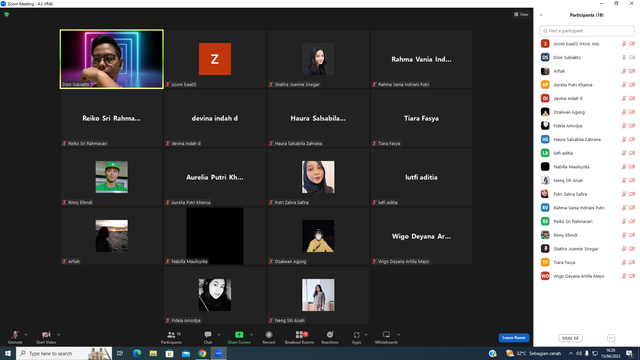Select Neng Siti Aisah's video tile
Viewport: 640px width, 360px height.
pyautogui.click(x=318, y=295)
